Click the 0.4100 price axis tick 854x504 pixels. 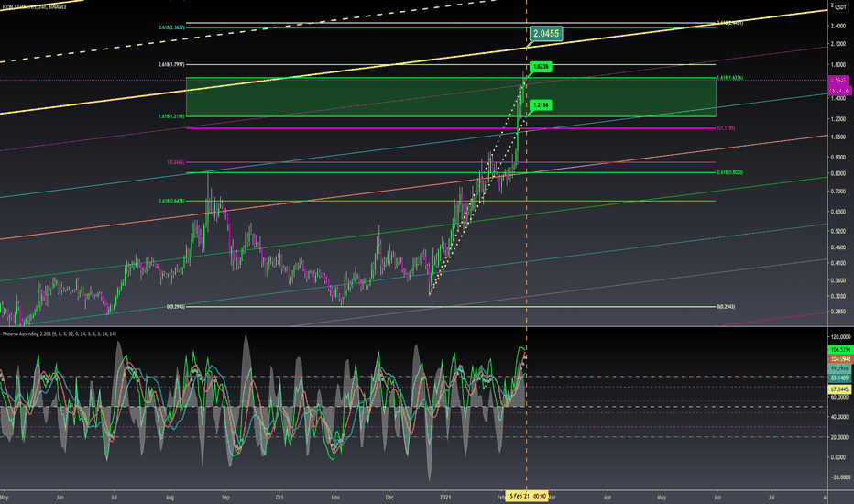(838, 263)
